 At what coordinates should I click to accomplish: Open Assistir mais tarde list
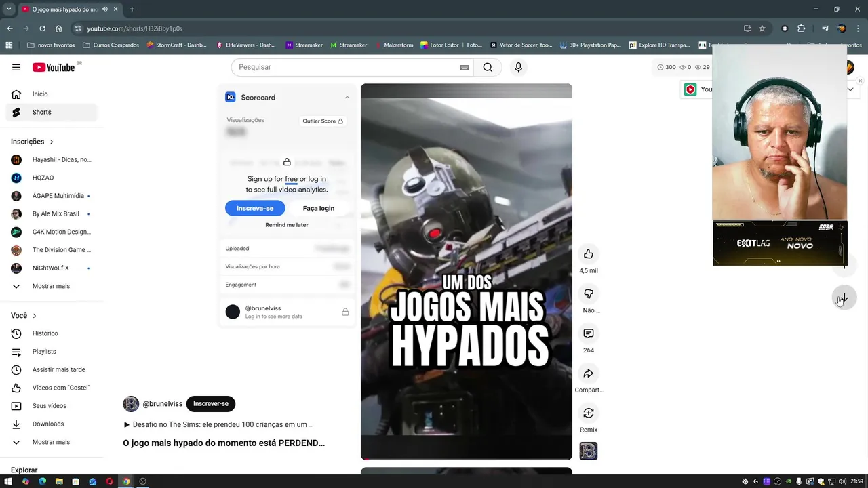52,370
